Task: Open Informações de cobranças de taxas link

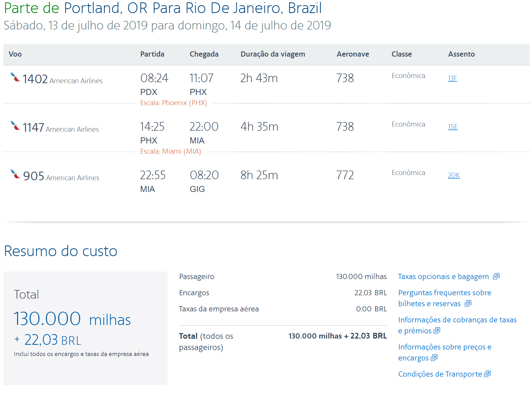Action: point(457,325)
